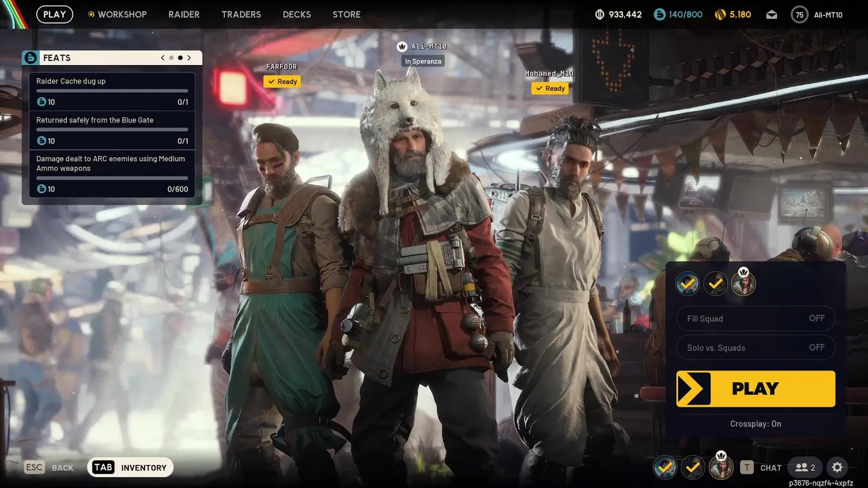Screen dimensions: 868x488
Task: Click the Feats panel header icon
Action: 31,58
